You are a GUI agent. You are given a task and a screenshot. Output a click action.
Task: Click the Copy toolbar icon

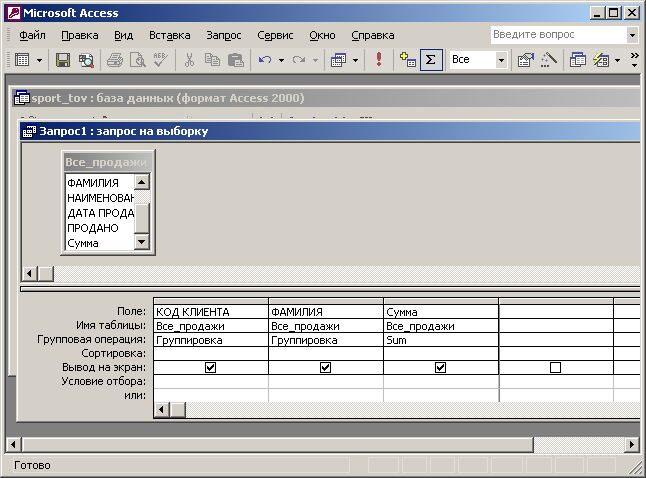coord(212,60)
